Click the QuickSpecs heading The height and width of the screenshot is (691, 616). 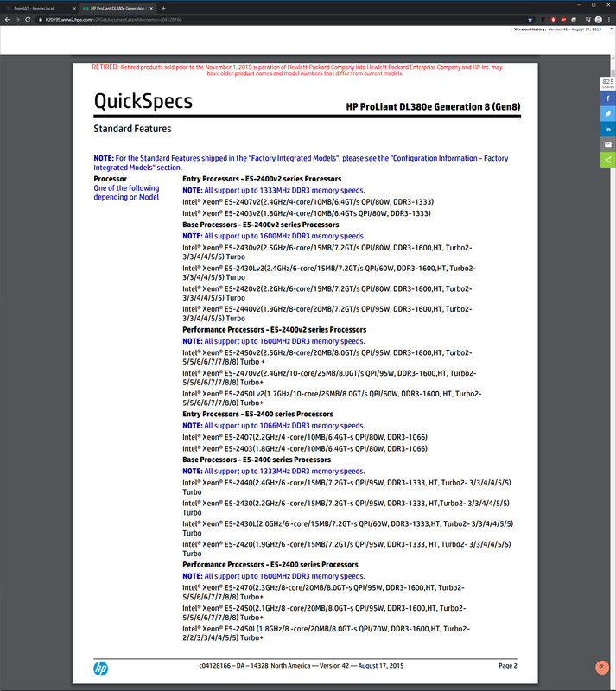click(143, 102)
